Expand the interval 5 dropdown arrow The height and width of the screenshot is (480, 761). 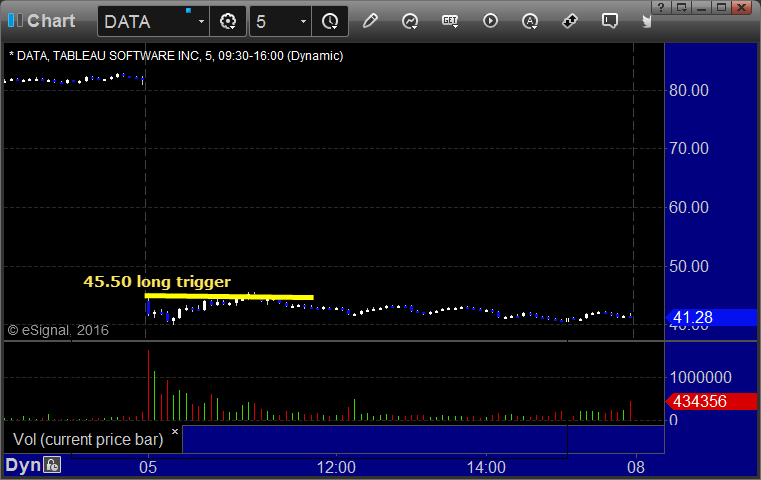303,21
